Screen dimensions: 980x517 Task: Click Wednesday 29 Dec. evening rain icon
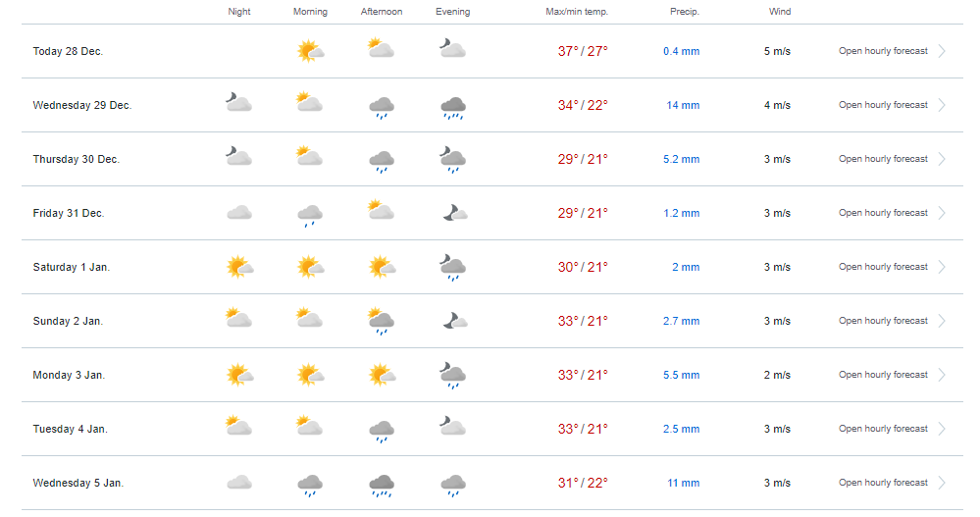click(452, 106)
